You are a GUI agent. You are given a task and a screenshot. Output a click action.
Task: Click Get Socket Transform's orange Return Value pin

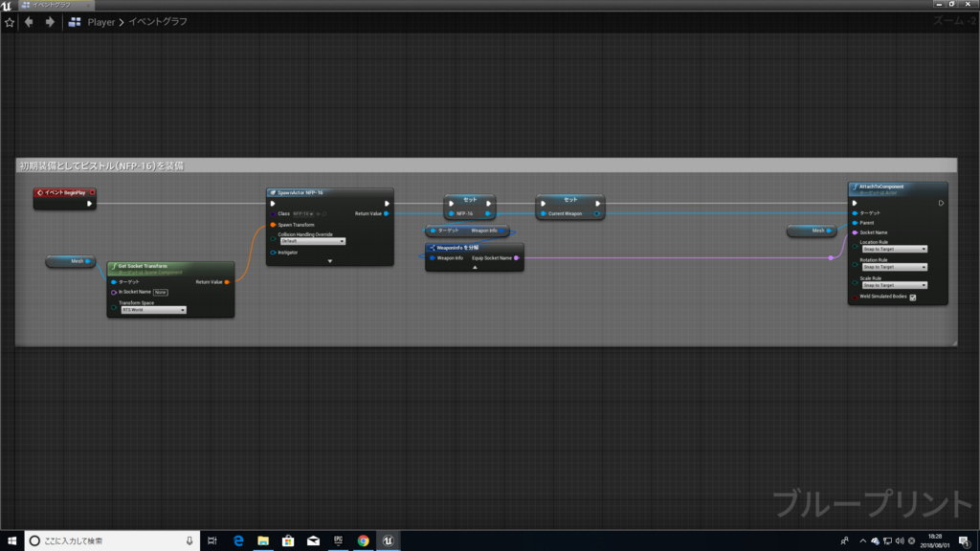coord(227,282)
